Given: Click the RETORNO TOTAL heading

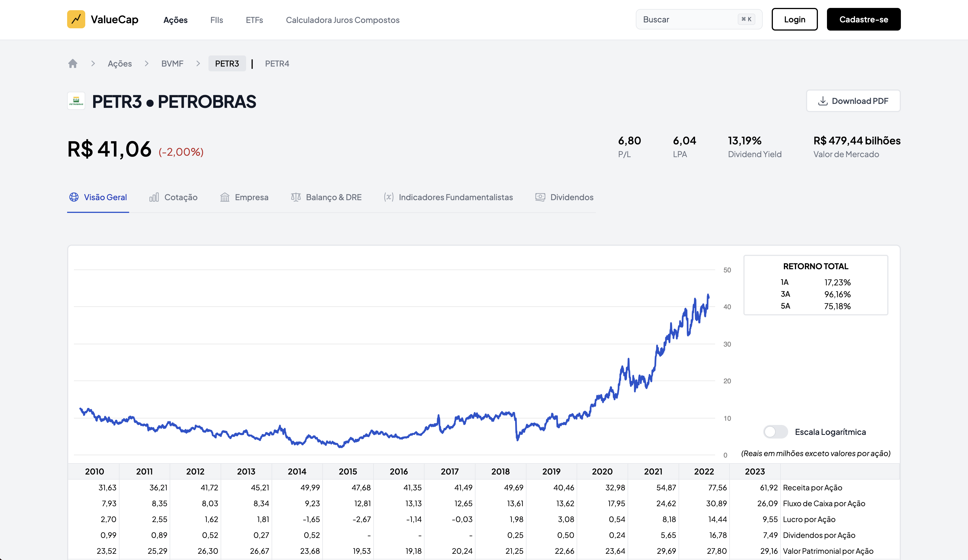Looking at the screenshot, I should 816,266.
